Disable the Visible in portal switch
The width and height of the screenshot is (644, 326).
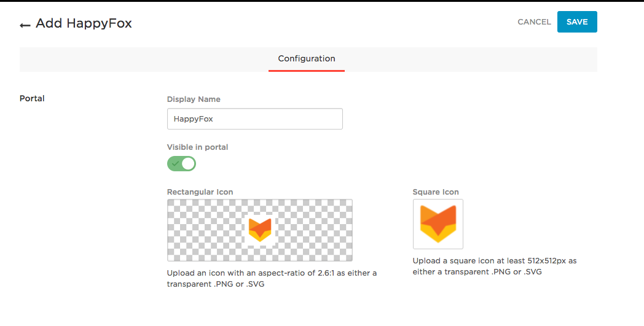pyautogui.click(x=182, y=164)
